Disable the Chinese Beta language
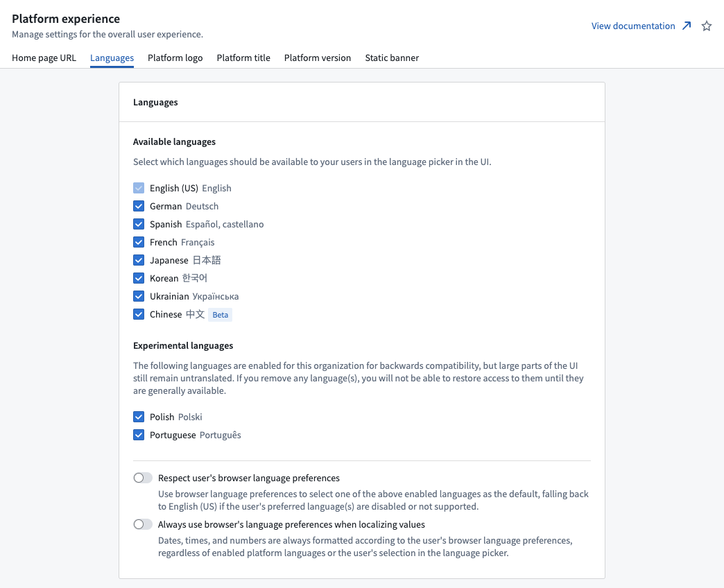The image size is (724, 588). coord(139,314)
